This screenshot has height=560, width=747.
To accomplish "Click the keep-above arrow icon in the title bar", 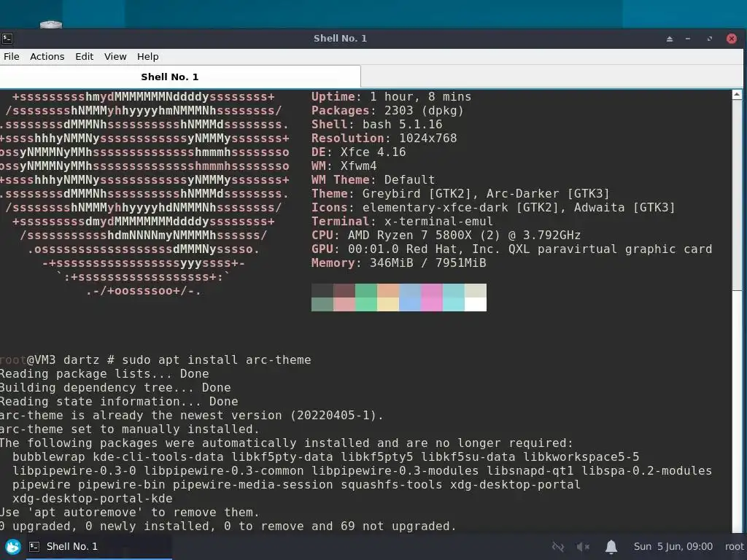I will point(670,39).
